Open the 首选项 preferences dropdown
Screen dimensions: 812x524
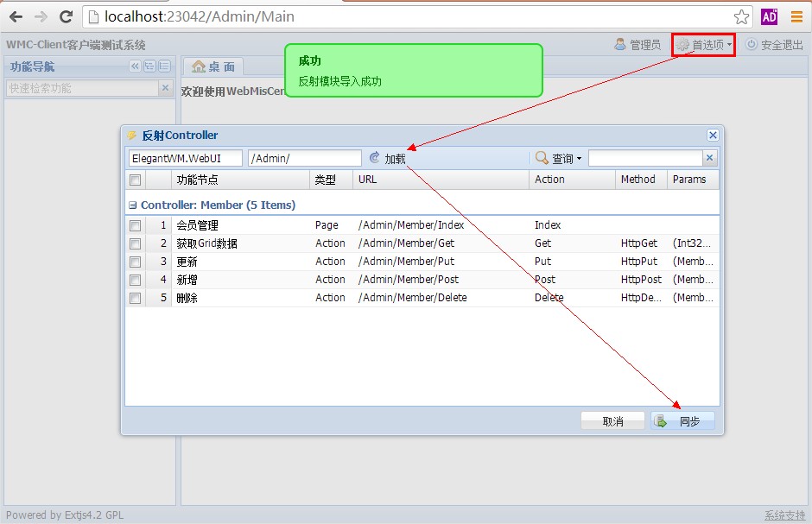[704, 45]
